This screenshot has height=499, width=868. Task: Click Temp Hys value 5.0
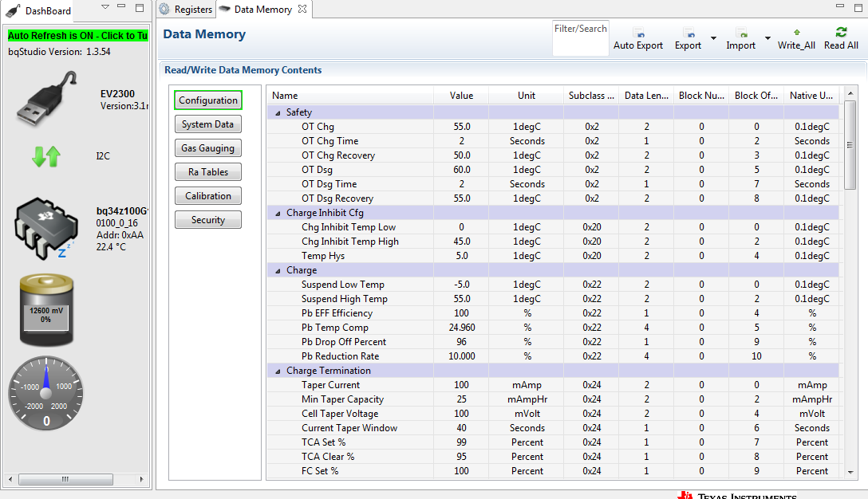pyautogui.click(x=462, y=256)
